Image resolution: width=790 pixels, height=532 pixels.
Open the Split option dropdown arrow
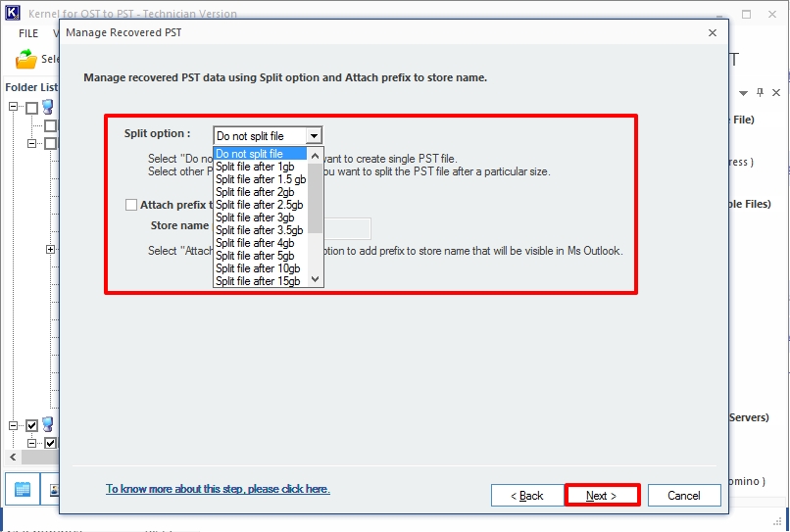point(313,136)
